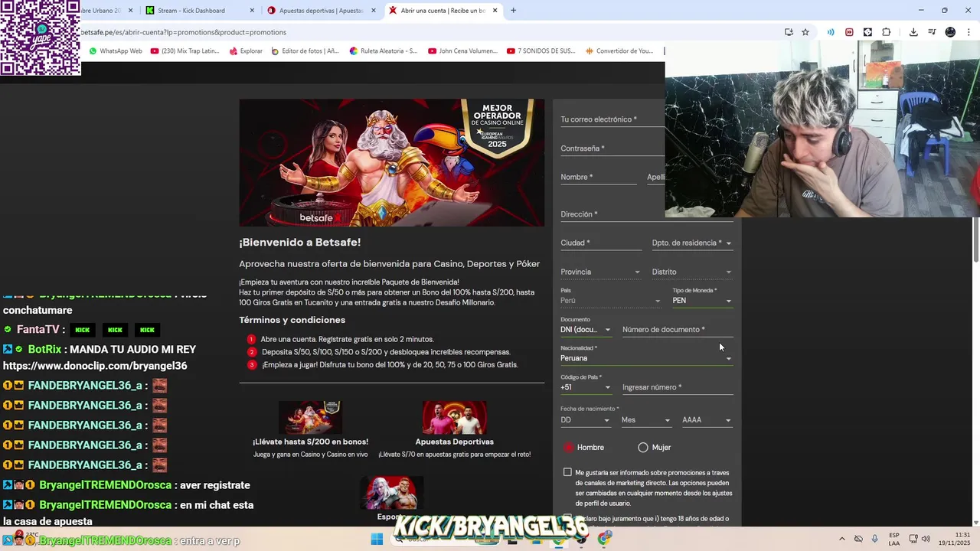980x551 pixels.
Task: Open John Cena Volumen bookmark
Action: pyautogui.click(x=462, y=51)
